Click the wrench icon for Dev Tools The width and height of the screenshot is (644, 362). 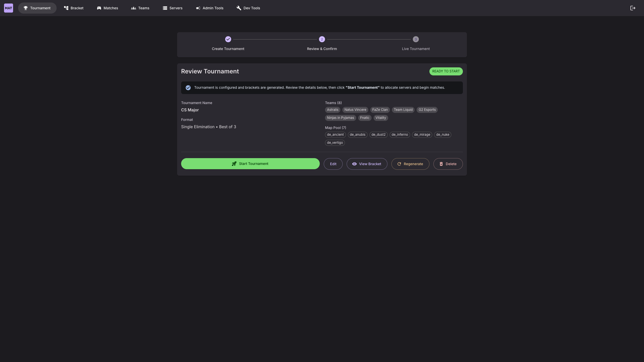(239, 8)
